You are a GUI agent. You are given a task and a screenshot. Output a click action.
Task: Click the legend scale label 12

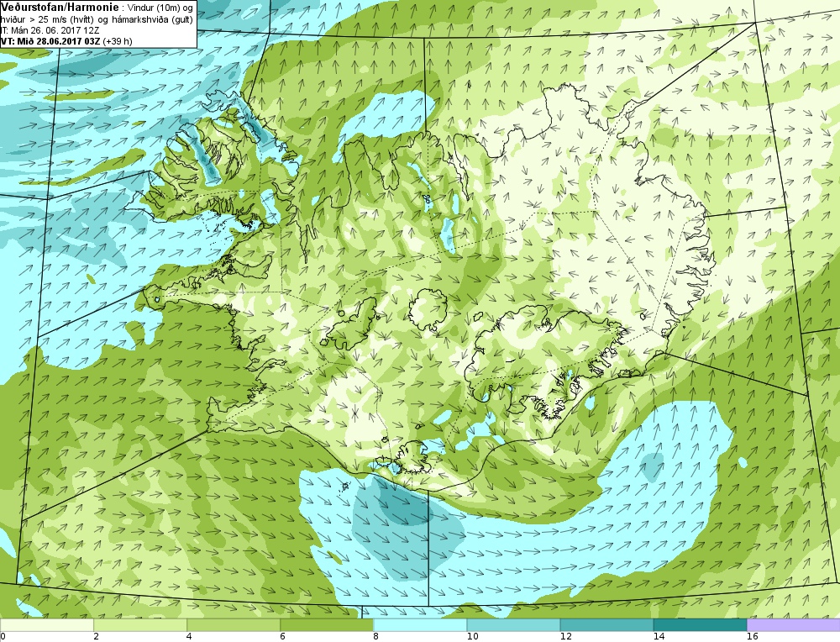coord(565,637)
